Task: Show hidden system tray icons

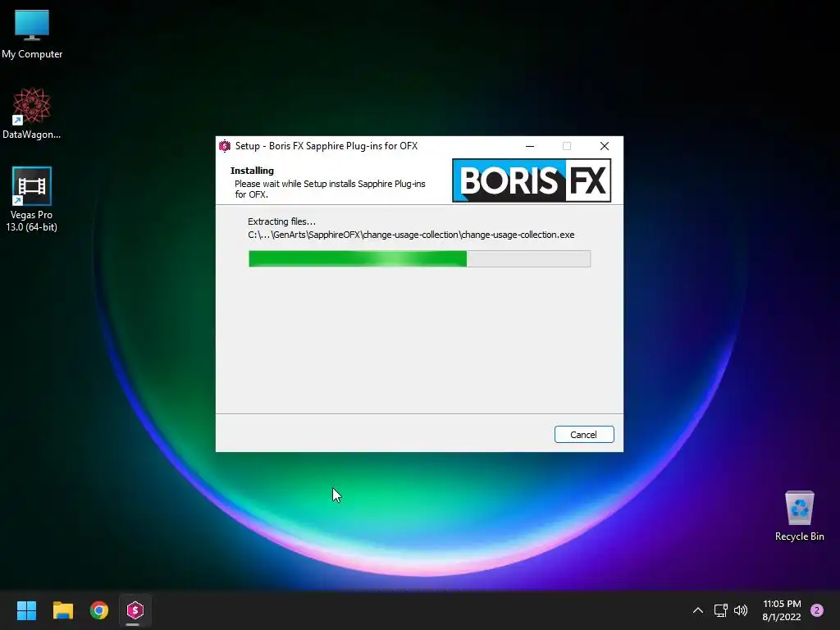Action: coord(697,610)
